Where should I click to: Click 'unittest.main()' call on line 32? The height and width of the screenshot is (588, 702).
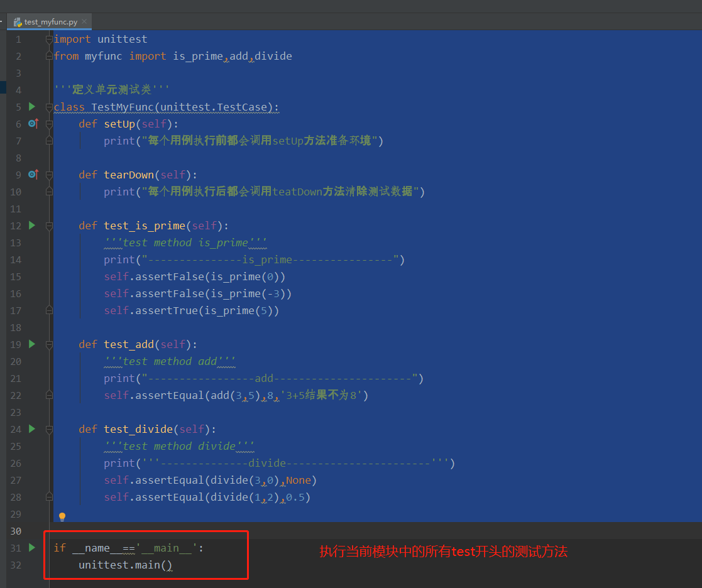pos(125,565)
